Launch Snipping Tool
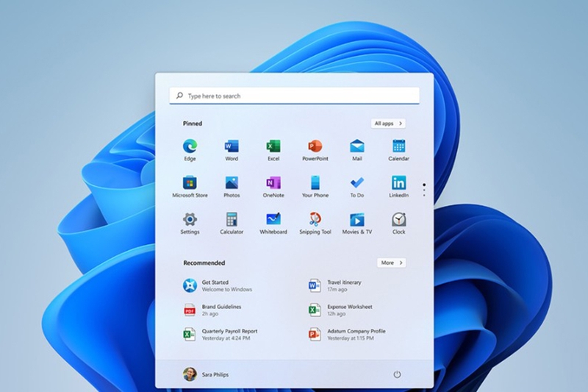The image size is (588, 392). pyautogui.click(x=315, y=223)
